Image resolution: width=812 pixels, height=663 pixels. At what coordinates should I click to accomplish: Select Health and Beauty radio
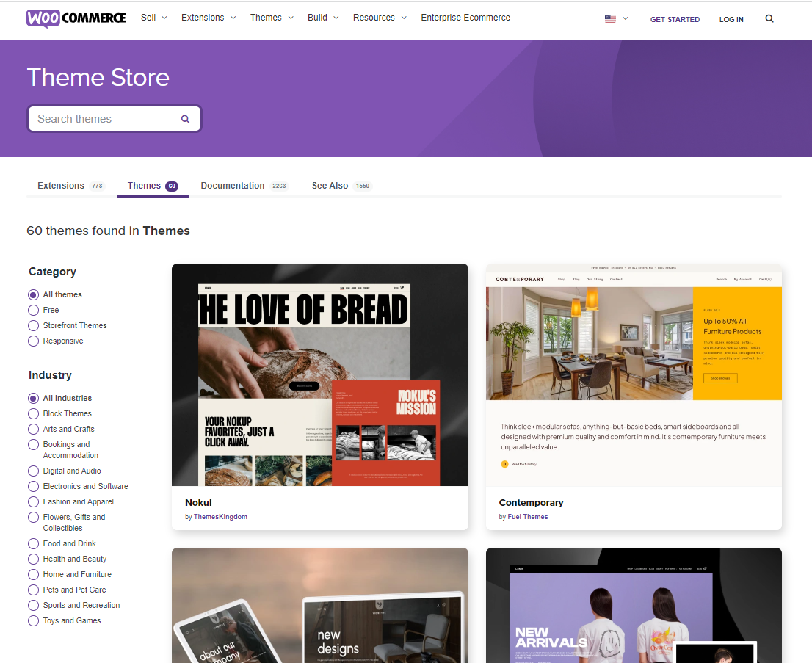tap(33, 559)
